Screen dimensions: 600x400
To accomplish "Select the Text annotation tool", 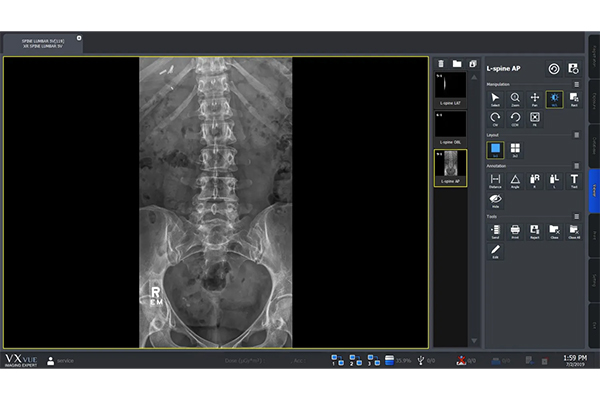I will coord(574,181).
